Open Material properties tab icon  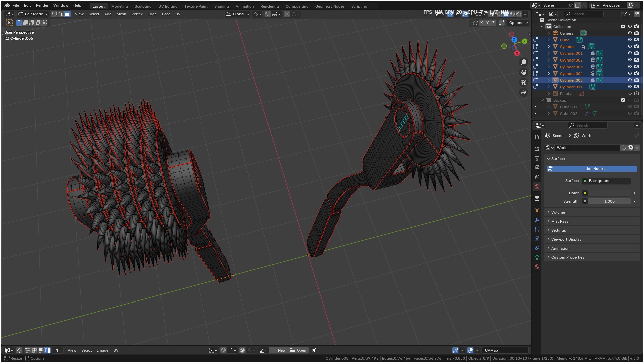(x=537, y=267)
